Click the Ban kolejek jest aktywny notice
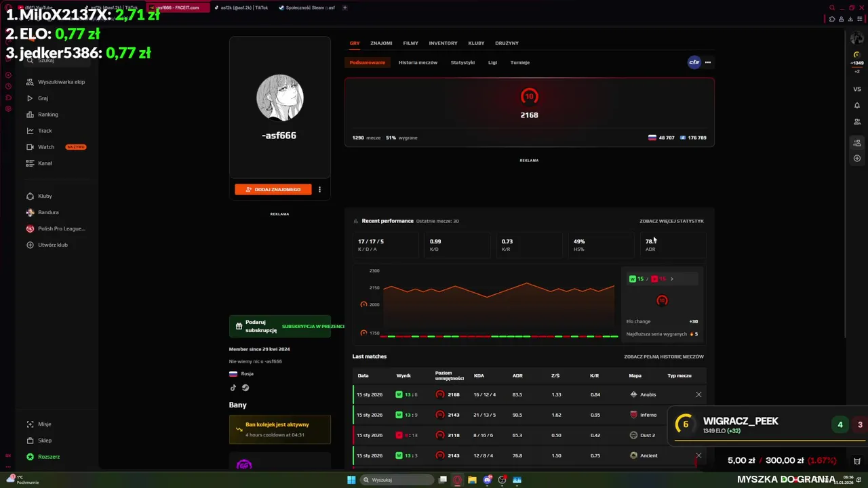Screen dimensions: 868x488 coord(279,429)
